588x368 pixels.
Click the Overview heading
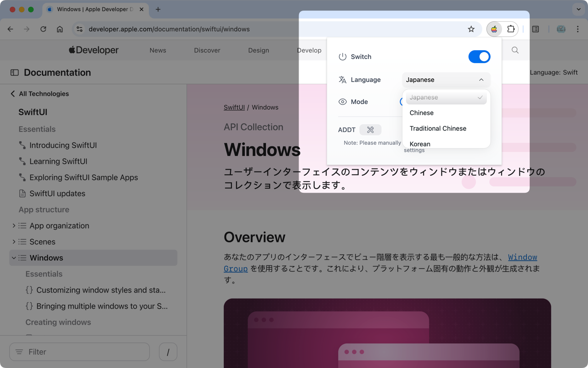(254, 237)
